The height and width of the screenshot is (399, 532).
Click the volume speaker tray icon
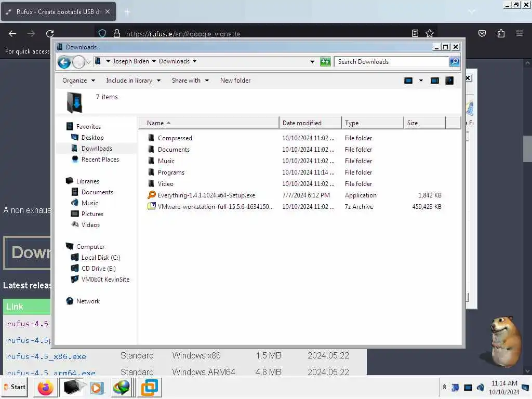[x=480, y=388]
